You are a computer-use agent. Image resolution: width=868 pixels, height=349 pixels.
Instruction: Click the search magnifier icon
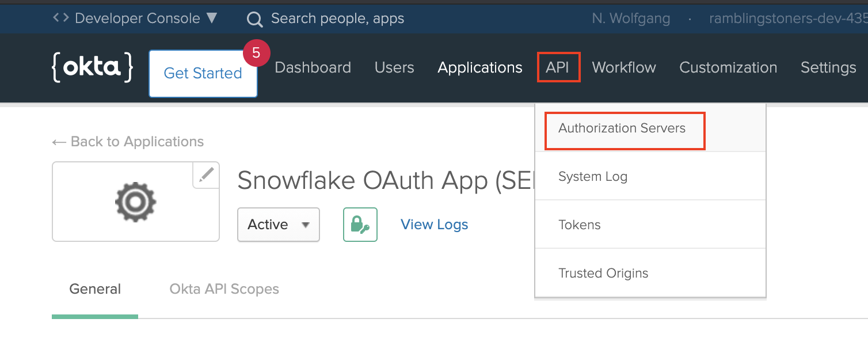click(x=254, y=18)
